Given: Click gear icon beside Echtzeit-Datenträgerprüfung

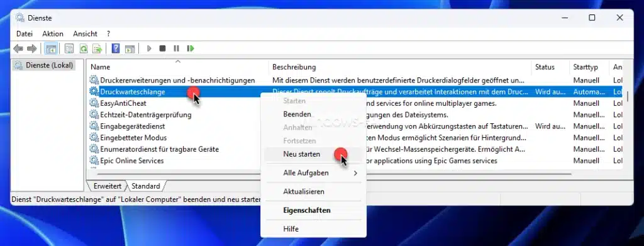Looking at the screenshot, I should click(x=94, y=115).
